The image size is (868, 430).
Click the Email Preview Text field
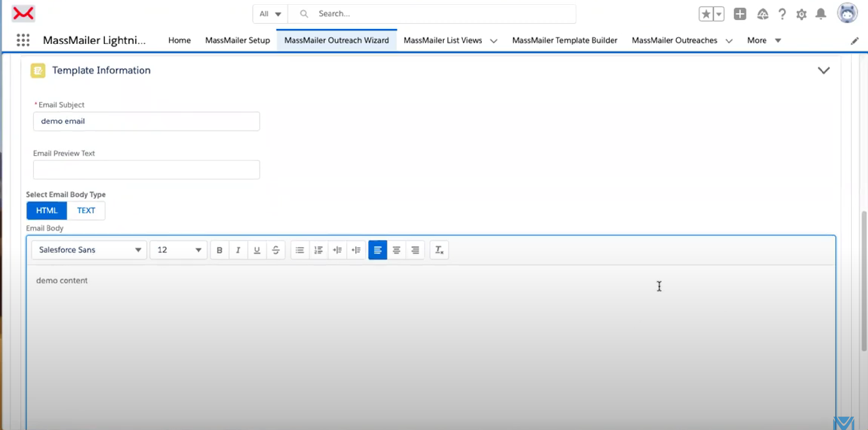click(146, 170)
